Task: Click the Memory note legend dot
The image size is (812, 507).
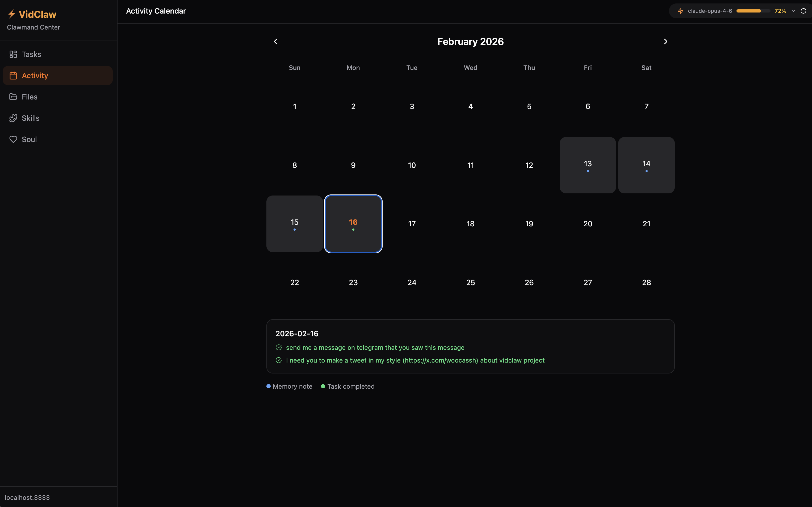Action: coord(268,386)
